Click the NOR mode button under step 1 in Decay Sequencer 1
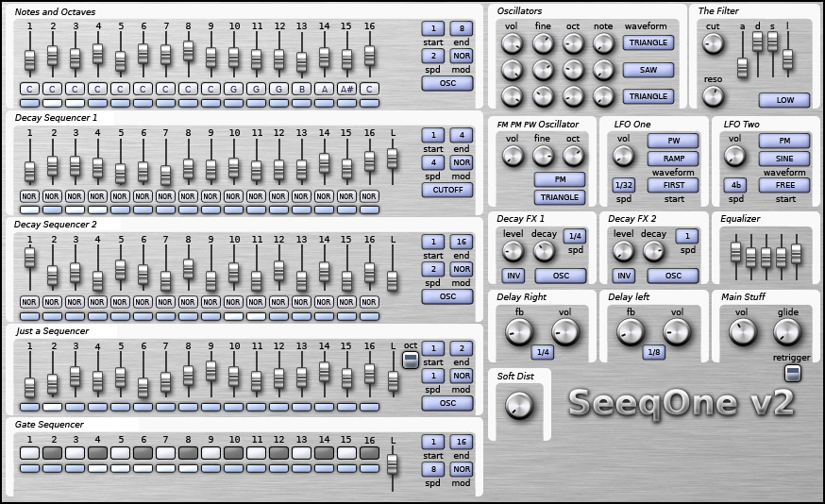The width and height of the screenshot is (825, 504). (29, 196)
